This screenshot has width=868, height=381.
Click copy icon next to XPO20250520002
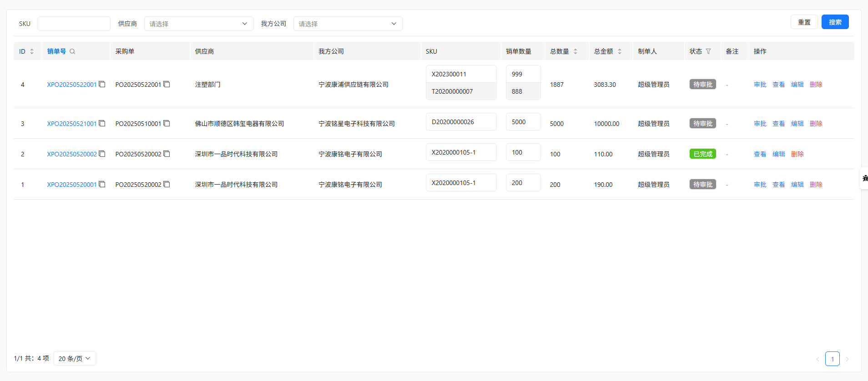[x=102, y=154]
